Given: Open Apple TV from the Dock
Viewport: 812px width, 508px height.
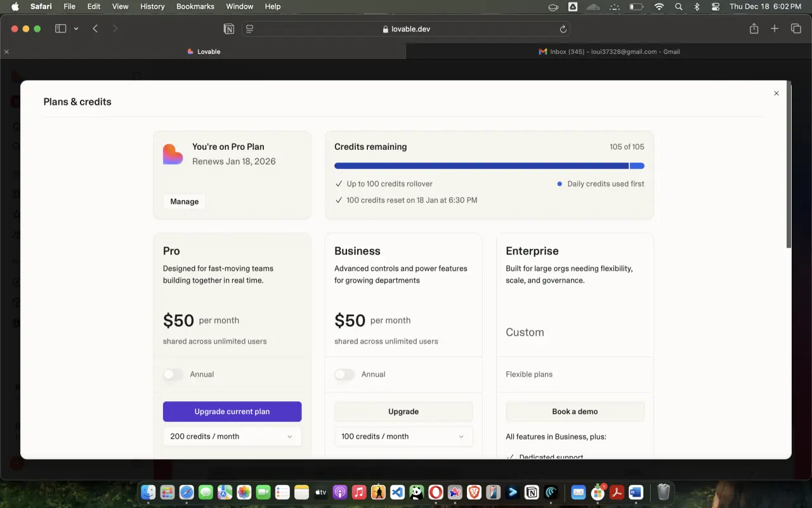Looking at the screenshot, I should (321, 492).
